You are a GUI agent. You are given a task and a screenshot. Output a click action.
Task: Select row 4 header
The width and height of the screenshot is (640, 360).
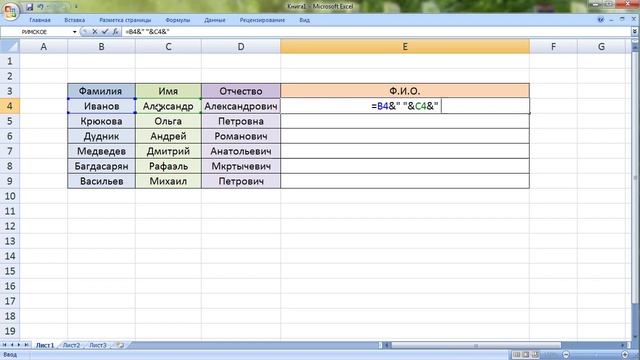(x=10, y=106)
